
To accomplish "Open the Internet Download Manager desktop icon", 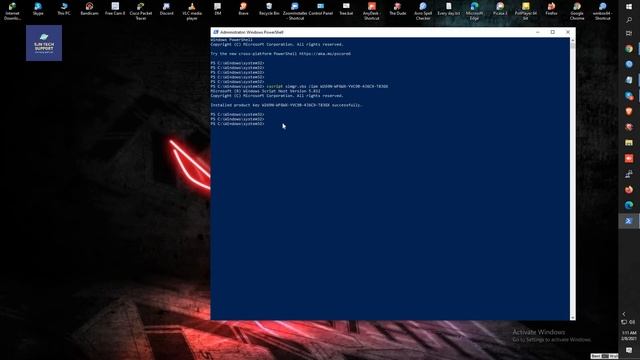I will tap(12, 11).
